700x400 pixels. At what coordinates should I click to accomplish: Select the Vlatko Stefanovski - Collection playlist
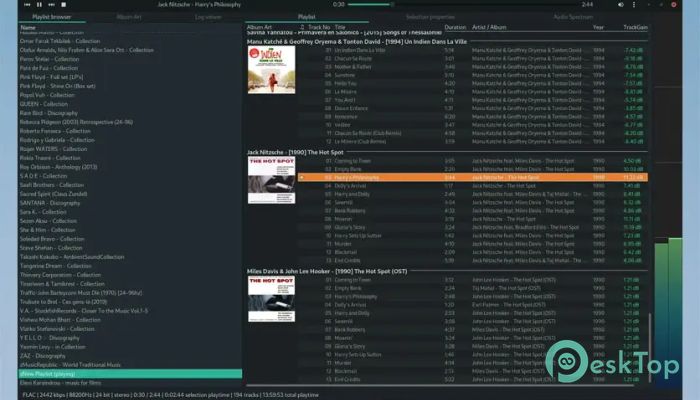pos(57,329)
